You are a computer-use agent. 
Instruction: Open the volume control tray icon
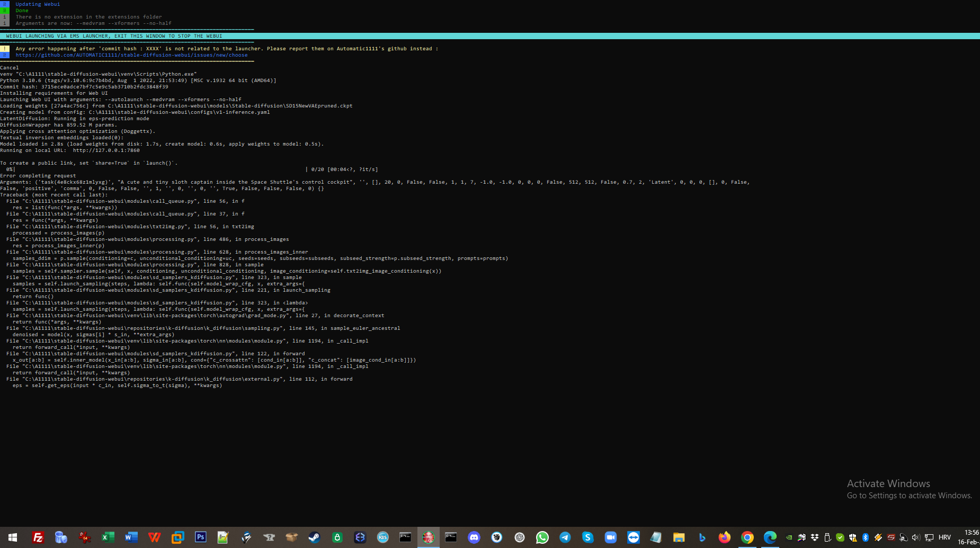coord(916,537)
